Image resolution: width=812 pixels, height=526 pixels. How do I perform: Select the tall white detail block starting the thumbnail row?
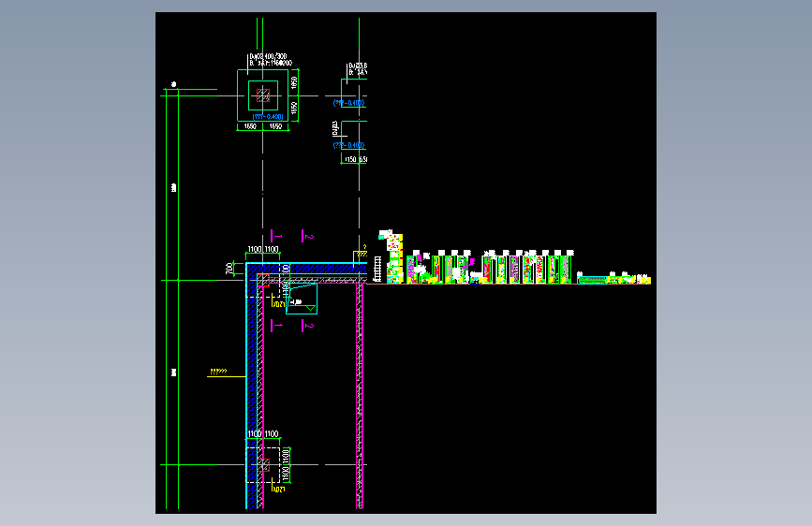click(395, 256)
